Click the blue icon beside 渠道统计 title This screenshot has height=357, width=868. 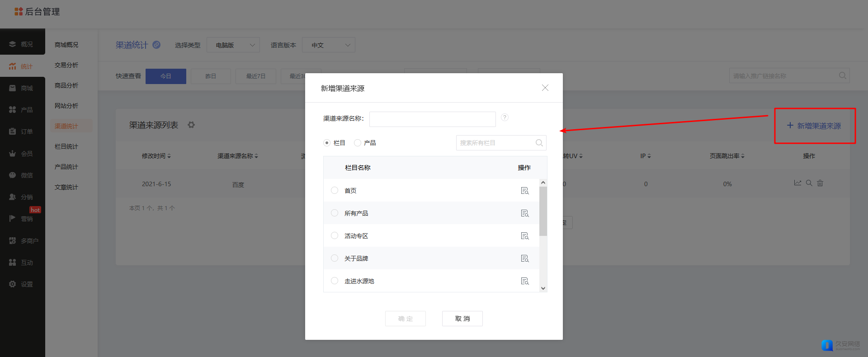tap(156, 45)
